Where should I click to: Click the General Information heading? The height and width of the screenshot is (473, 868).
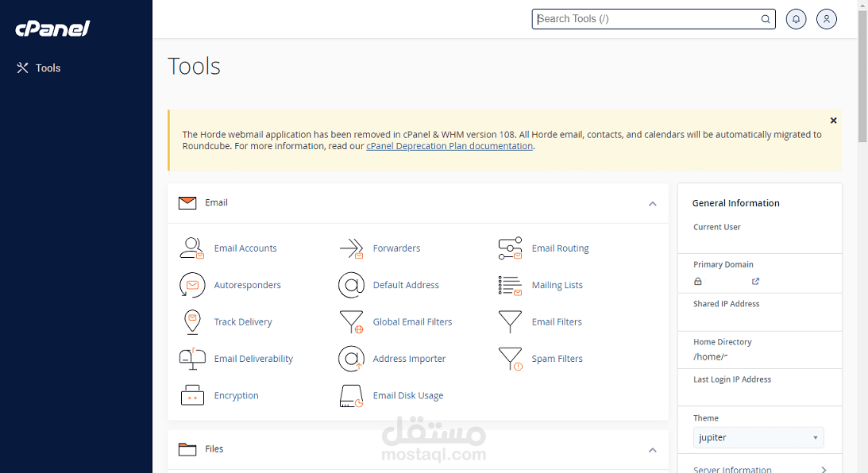735,203
